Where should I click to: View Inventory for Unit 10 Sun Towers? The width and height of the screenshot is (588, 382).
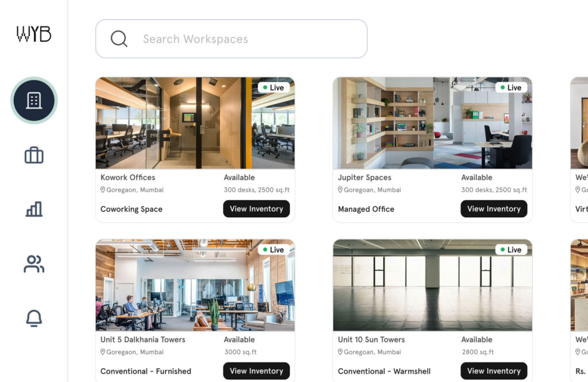point(494,371)
